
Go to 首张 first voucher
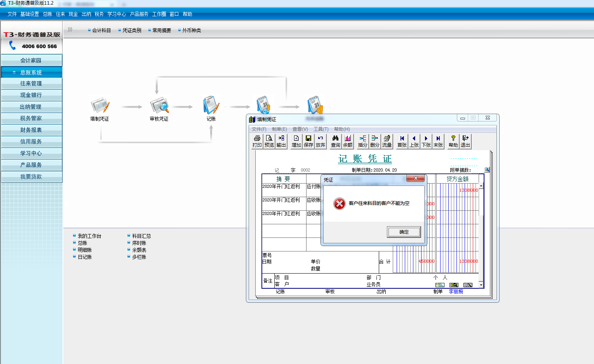click(x=402, y=141)
